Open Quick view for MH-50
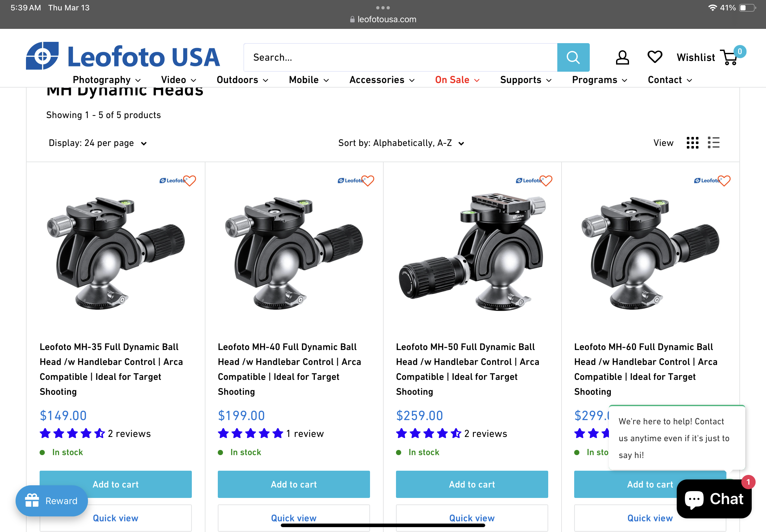Viewport: 766px width, 532px height. [x=472, y=518]
